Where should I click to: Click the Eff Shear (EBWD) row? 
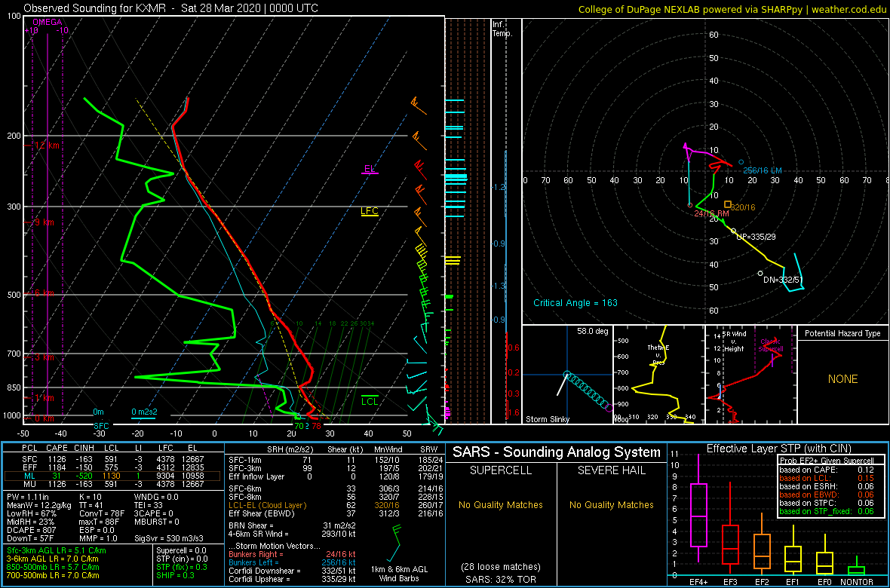coord(333,513)
